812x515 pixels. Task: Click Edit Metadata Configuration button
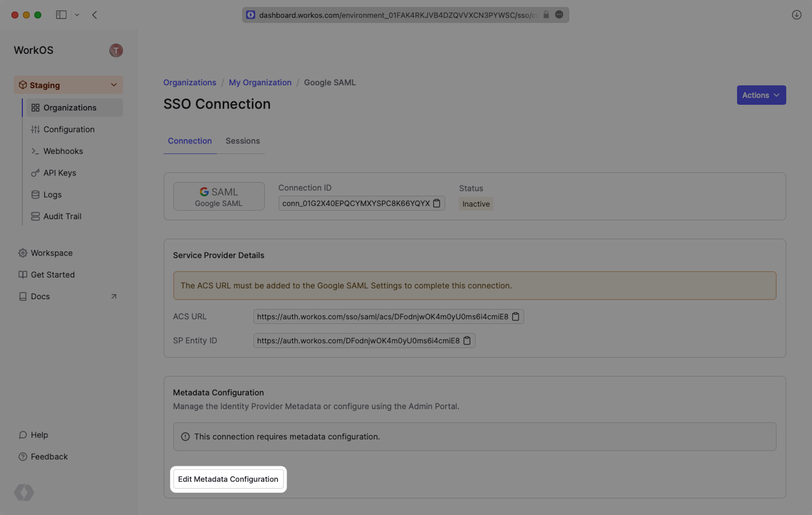[228, 479]
